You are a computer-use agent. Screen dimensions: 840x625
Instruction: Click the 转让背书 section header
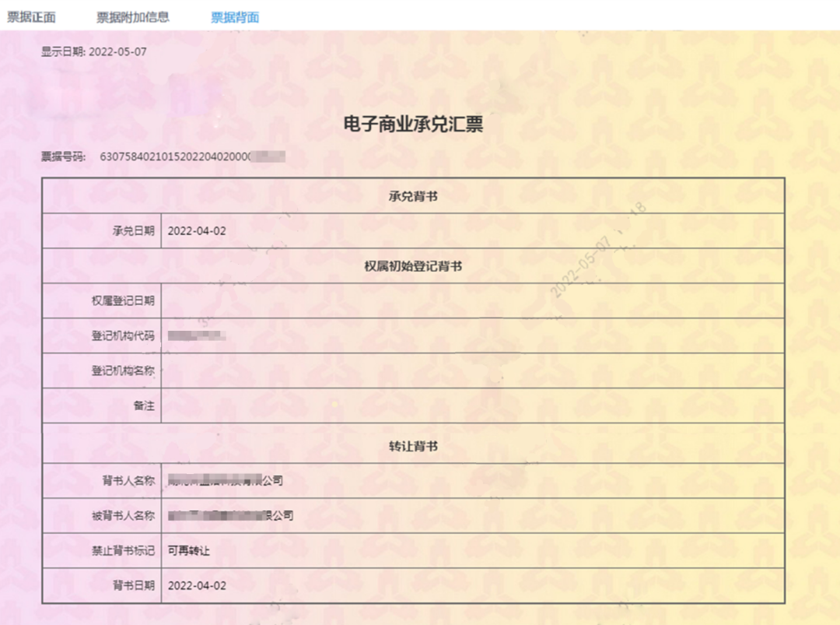tap(413, 447)
